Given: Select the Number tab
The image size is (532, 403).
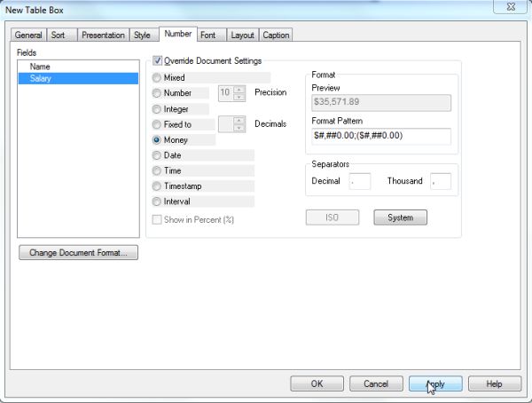Looking at the screenshot, I should [x=178, y=34].
